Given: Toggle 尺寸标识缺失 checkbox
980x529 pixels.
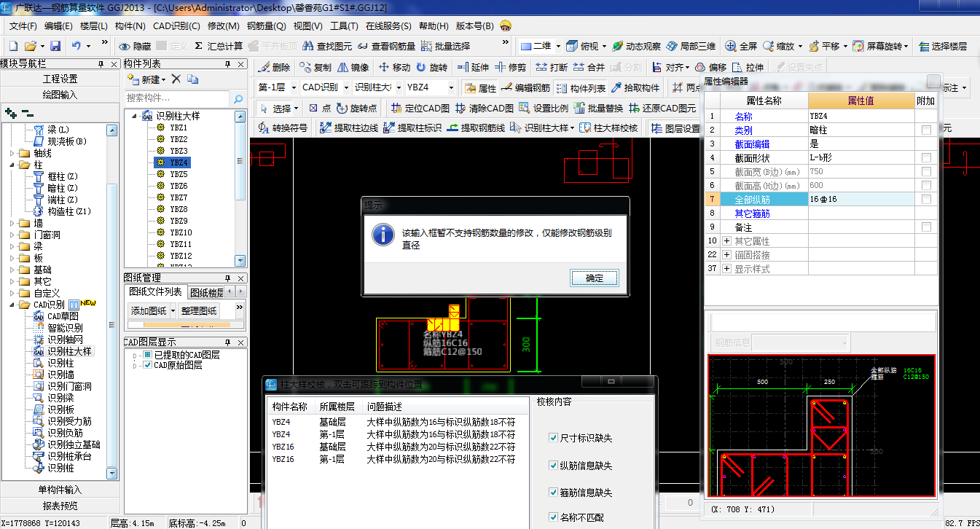Looking at the screenshot, I should [x=553, y=438].
